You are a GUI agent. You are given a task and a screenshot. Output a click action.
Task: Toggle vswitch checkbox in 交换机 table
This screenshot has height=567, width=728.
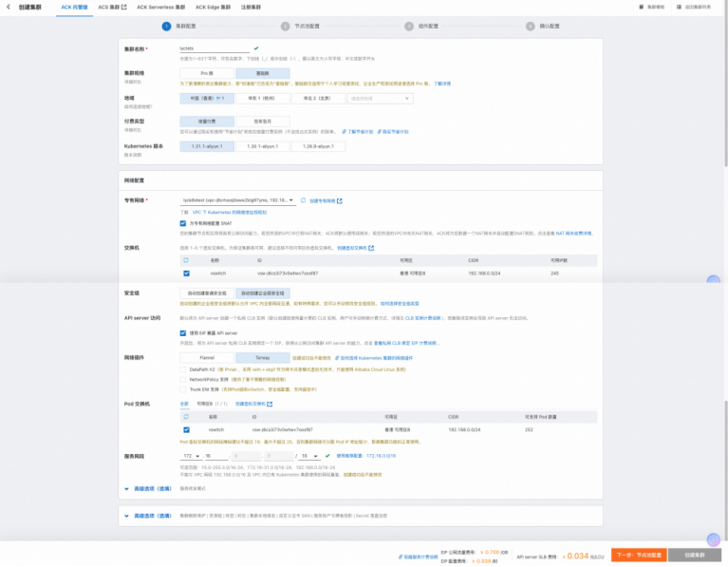tap(186, 274)
